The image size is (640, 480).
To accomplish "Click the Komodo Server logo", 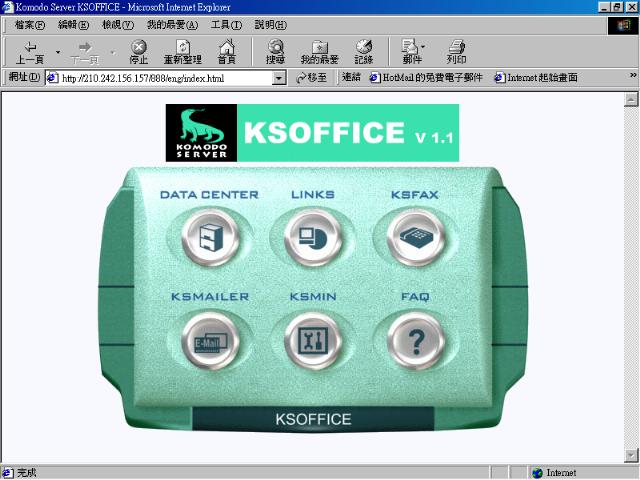I will (x=201, y=133).
